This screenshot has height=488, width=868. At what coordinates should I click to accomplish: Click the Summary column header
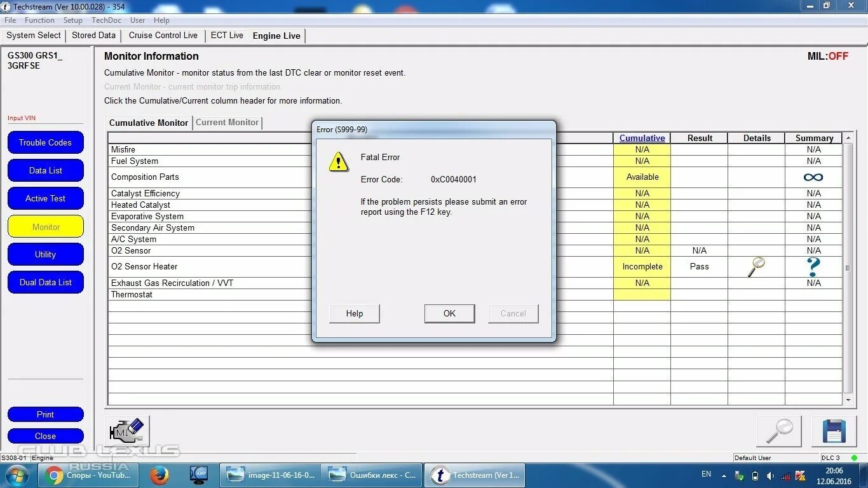pos(814,138)
